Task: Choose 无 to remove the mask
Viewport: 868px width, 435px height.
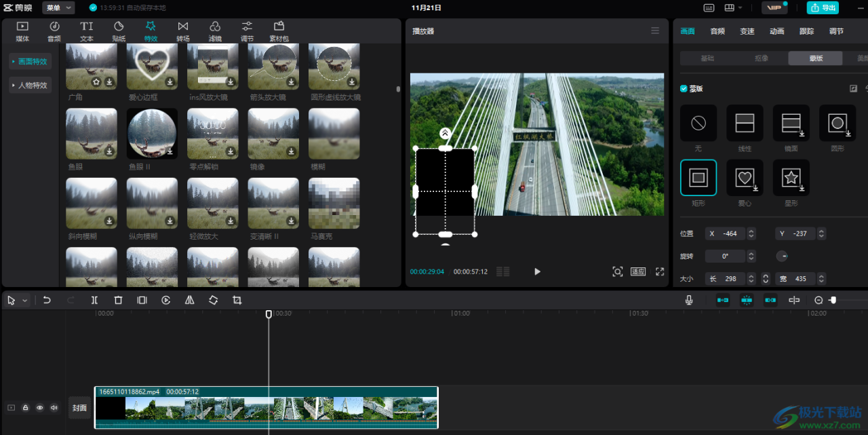Action: click(x=698, y=123)
